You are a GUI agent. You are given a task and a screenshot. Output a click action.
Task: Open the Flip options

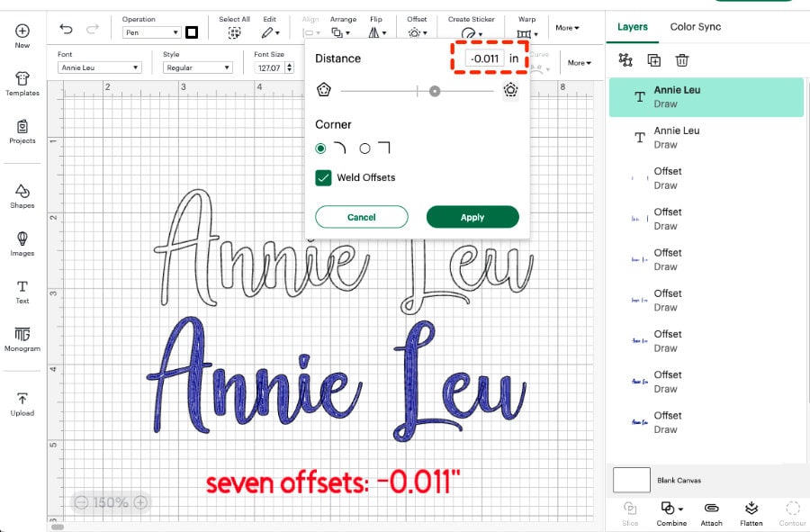point(377,33)
